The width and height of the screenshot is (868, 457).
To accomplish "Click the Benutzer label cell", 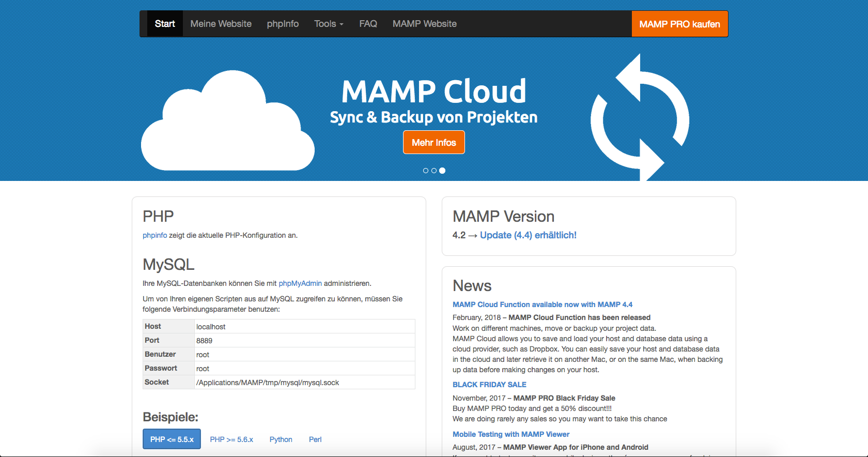I will (168, 354).
